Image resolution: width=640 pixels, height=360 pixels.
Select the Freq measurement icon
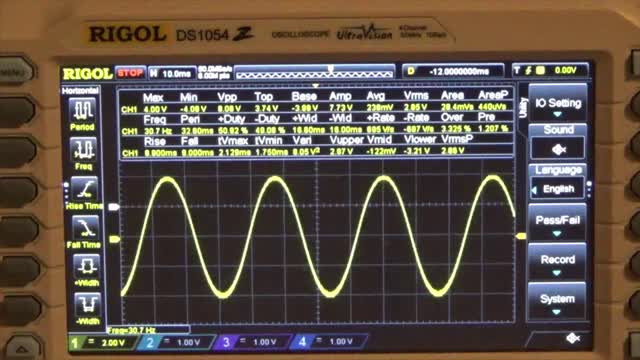coord(84,154)
